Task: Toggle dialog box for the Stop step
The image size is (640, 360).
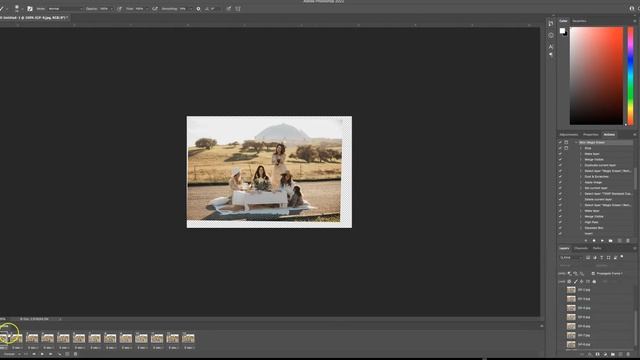Action: pos(566,148)
